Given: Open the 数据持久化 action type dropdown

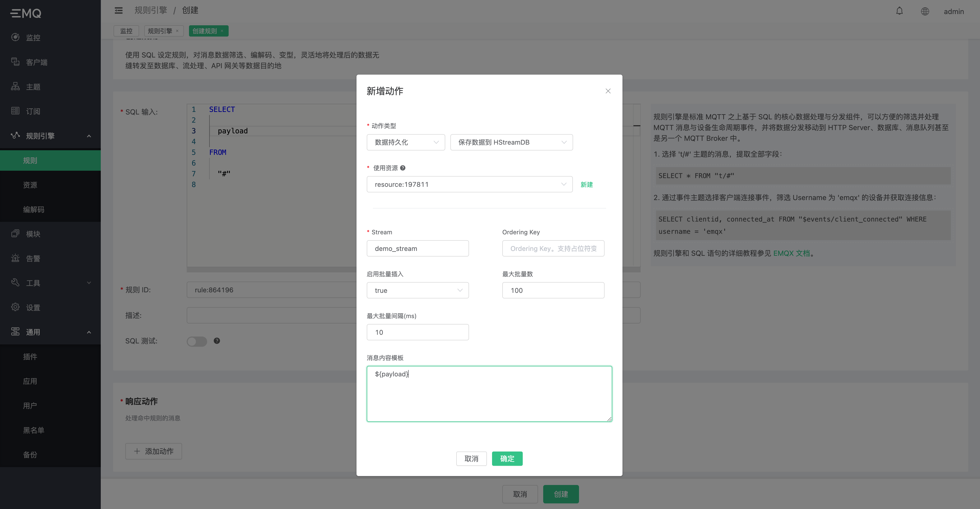Looking at the screenshot, I should (x=406, y=142).
